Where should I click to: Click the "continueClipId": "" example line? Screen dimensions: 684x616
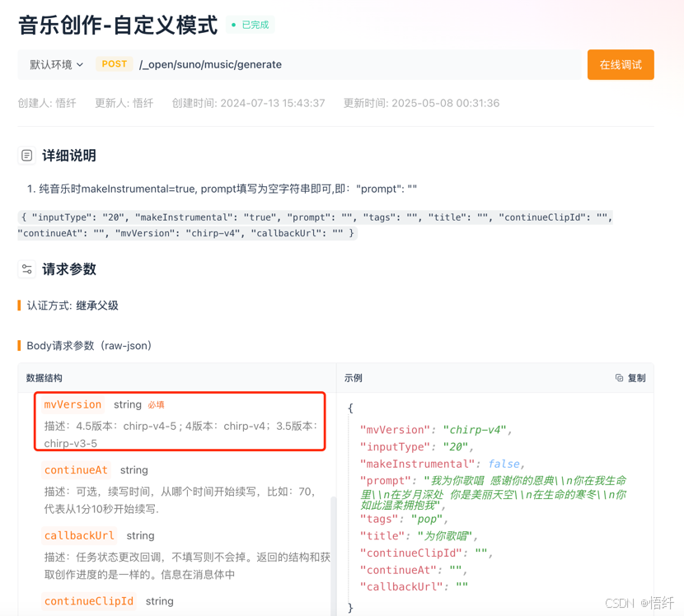tap(426, 553)
